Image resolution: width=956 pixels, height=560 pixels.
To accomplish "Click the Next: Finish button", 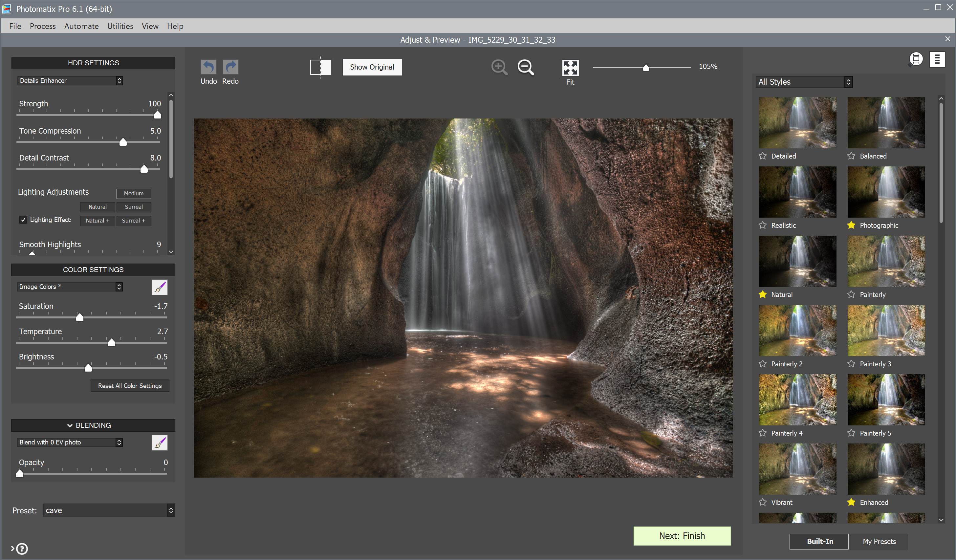I will 682,536.
